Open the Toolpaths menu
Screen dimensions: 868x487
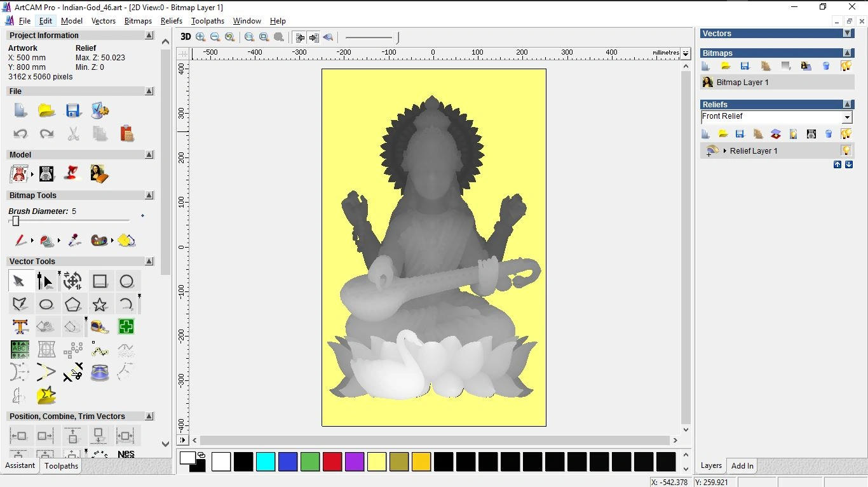pos(208,21)
